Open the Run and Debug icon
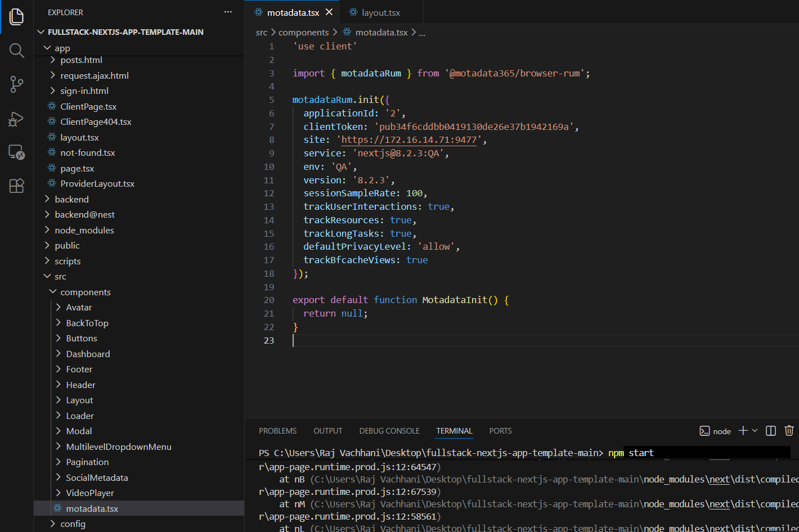 tap(16, 119)
